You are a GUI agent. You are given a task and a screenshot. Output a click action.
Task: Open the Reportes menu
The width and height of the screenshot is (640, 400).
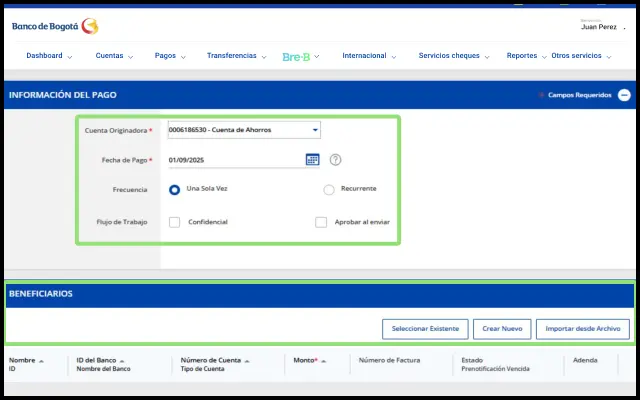click(522, 56)
